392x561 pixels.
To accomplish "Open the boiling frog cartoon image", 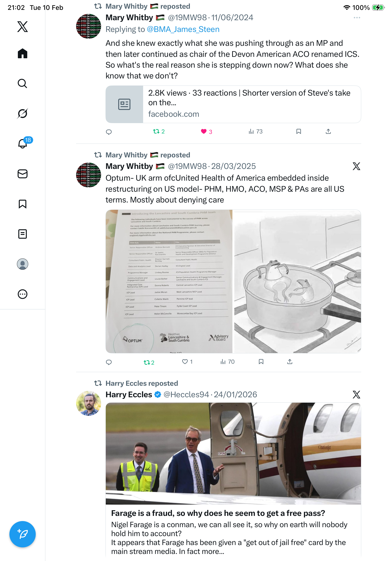I will coord(297,281).
